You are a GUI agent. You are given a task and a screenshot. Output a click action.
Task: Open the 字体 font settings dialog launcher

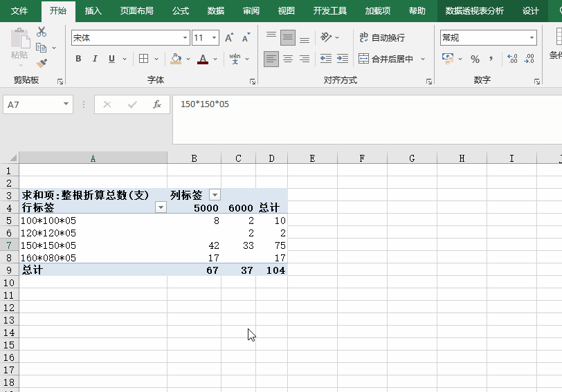tap(253, 82)
